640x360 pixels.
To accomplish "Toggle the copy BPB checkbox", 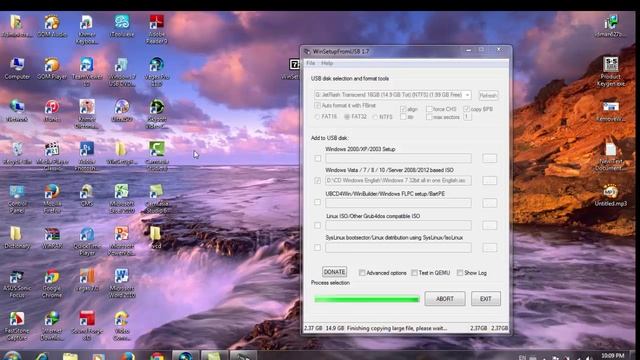I will point(466,109).
